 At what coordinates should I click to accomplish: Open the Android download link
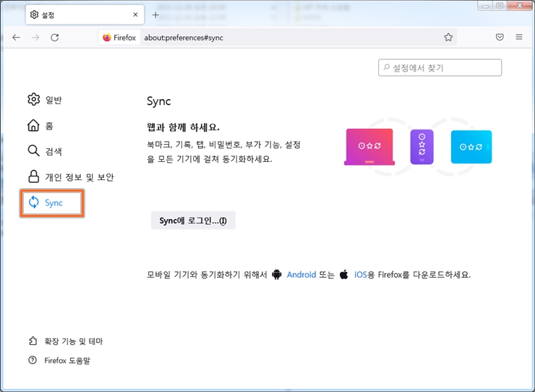click(301, 275)
